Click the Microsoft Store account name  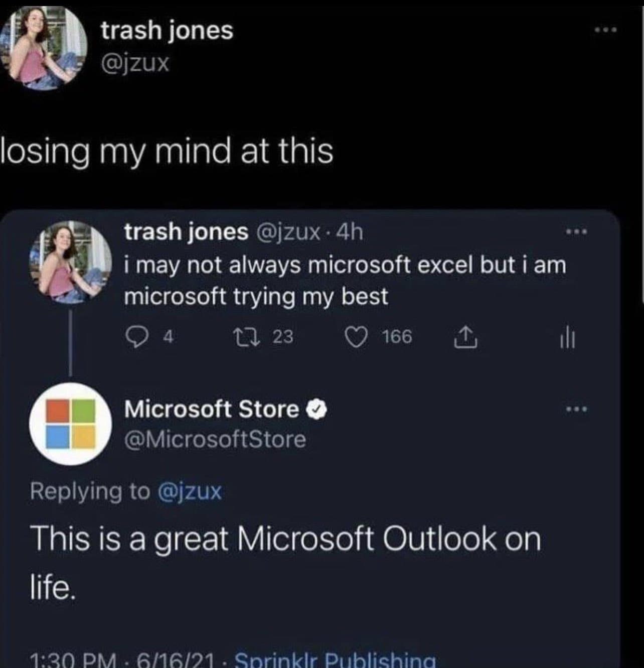(212, 409)
